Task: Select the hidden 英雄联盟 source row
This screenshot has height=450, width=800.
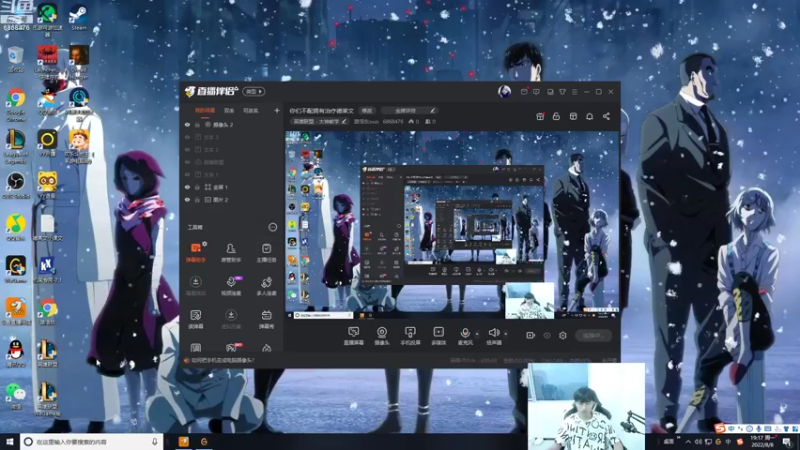Action: pos(232,162)
